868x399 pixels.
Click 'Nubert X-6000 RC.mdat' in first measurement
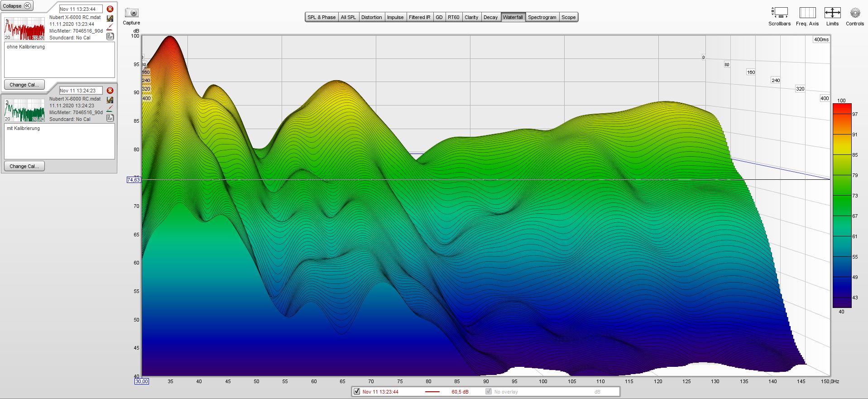pyautogui.click(x=75, y=17)
